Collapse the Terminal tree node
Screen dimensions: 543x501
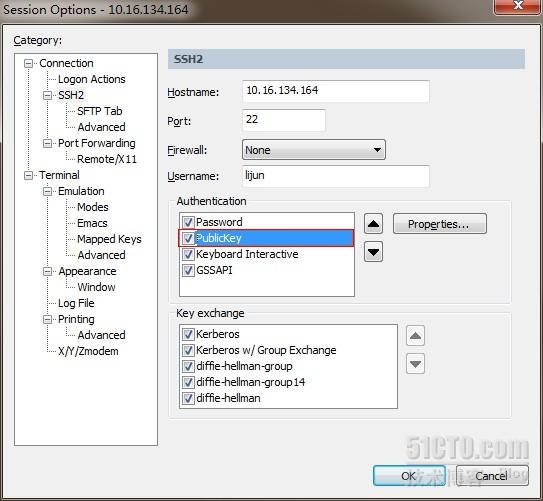click(28, 176)
